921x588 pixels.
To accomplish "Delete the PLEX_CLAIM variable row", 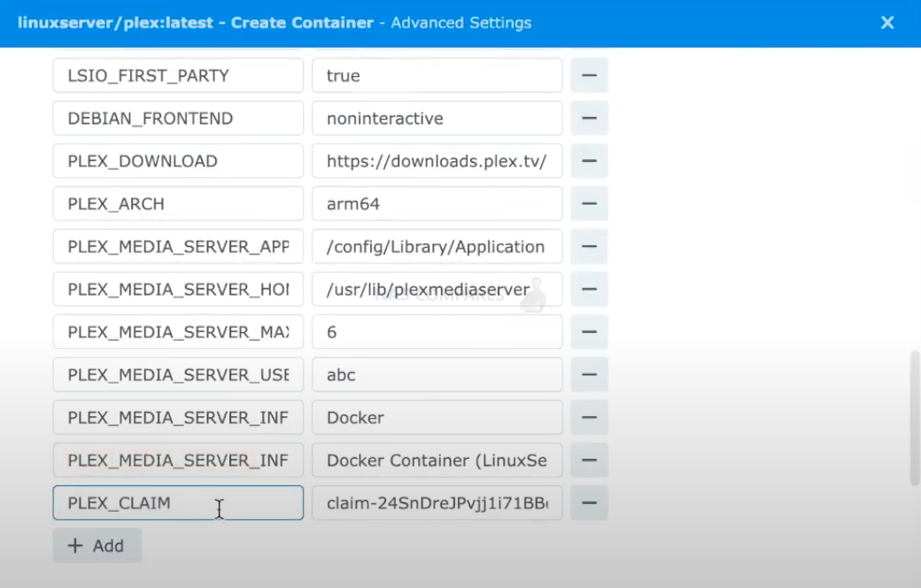I will [589, 503].
